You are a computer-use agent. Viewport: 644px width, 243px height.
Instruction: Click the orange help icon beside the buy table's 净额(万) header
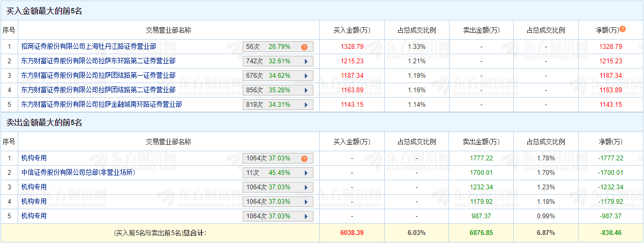point(623,30)
